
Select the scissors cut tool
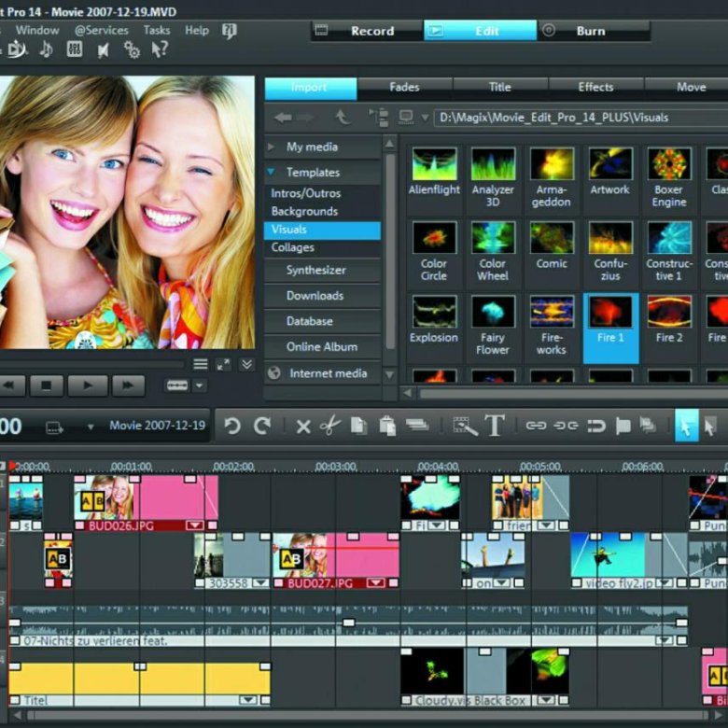click(329, 427)
